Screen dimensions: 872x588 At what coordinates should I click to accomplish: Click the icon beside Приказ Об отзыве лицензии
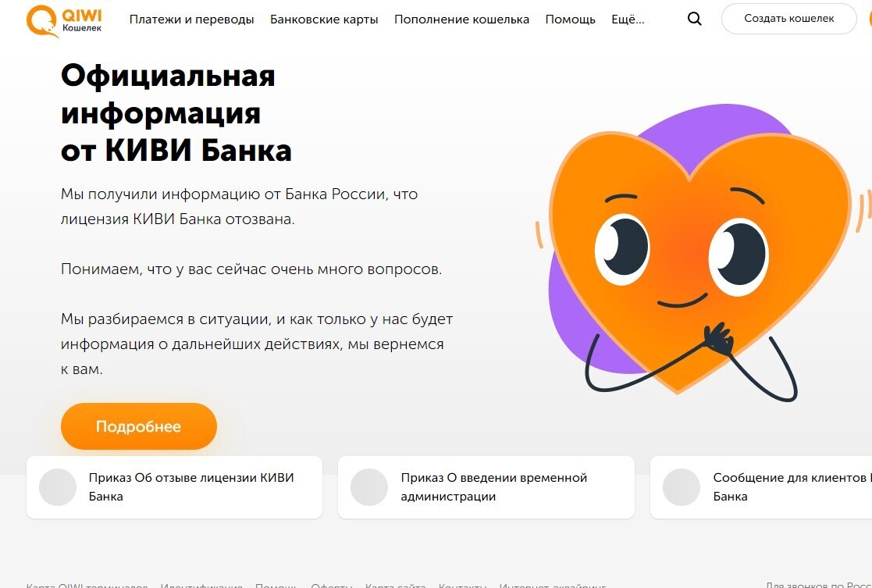coord(57,487)
